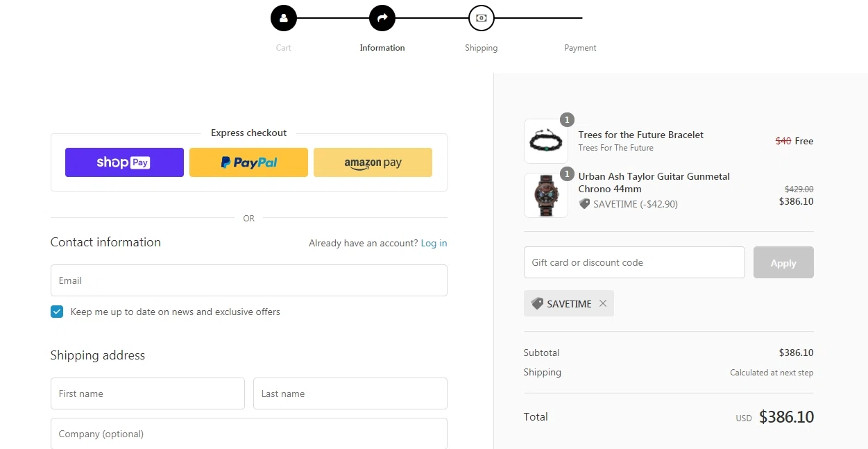Viewport: 868px width, 449px height.
Task: Click the Apply discount button
Action: click(783, 263)
